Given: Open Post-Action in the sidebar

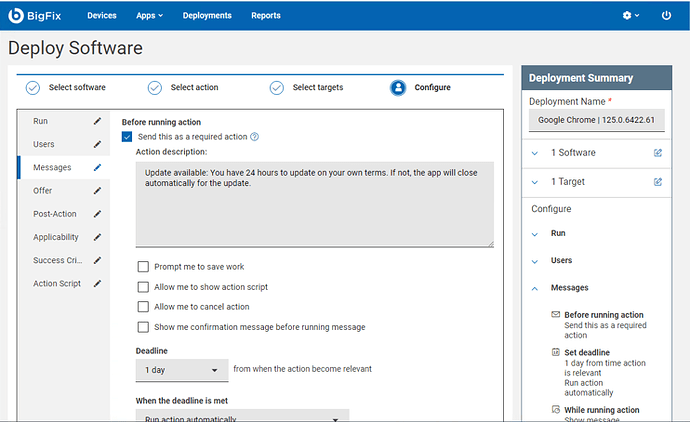Looking at the screenshot, I should (55, 214).
